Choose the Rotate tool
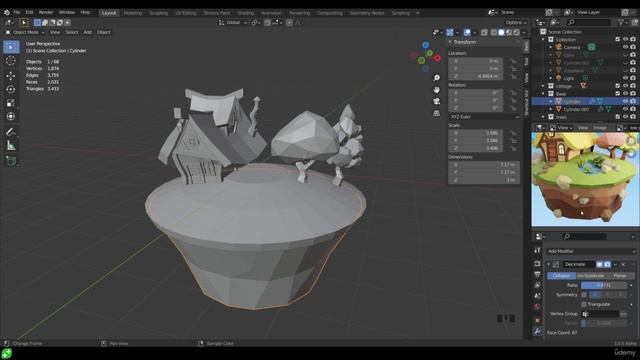Viewport: 640px width, 360px height. pyautogui.click(x=11, y=89)
